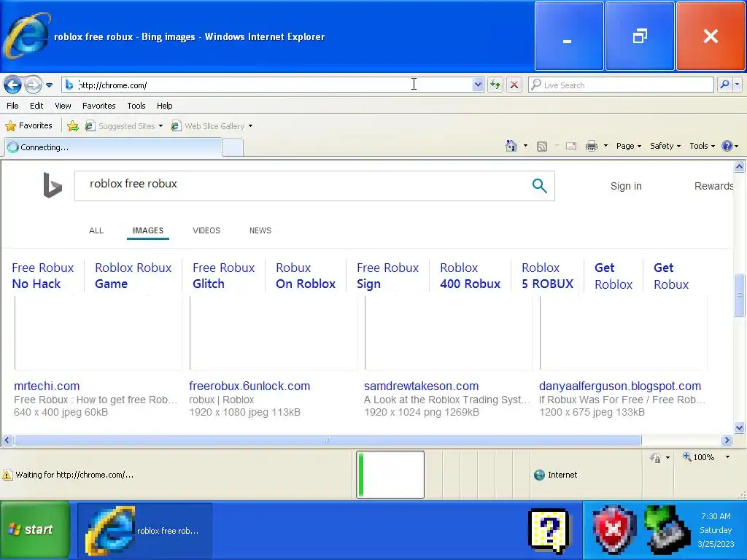Viewport: 747px width, 560px height.
Task: Click the blue Help question icon
Action: (727, 146)
